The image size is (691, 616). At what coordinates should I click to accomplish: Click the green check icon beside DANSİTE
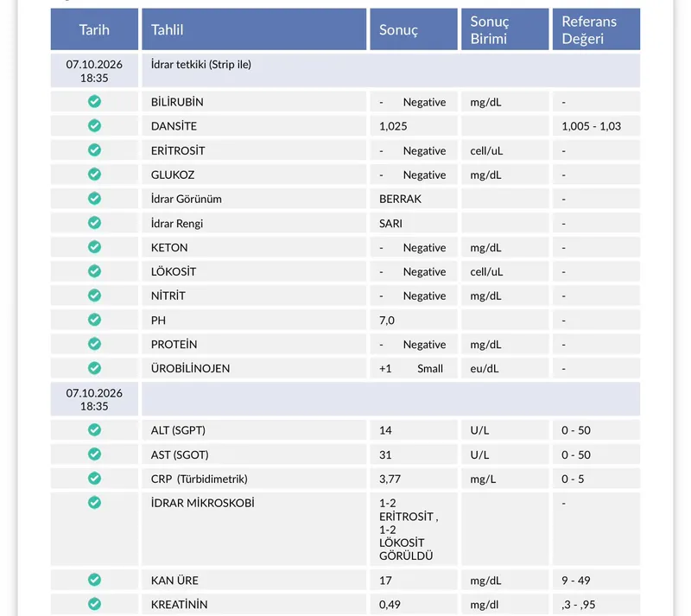[94, 125]
